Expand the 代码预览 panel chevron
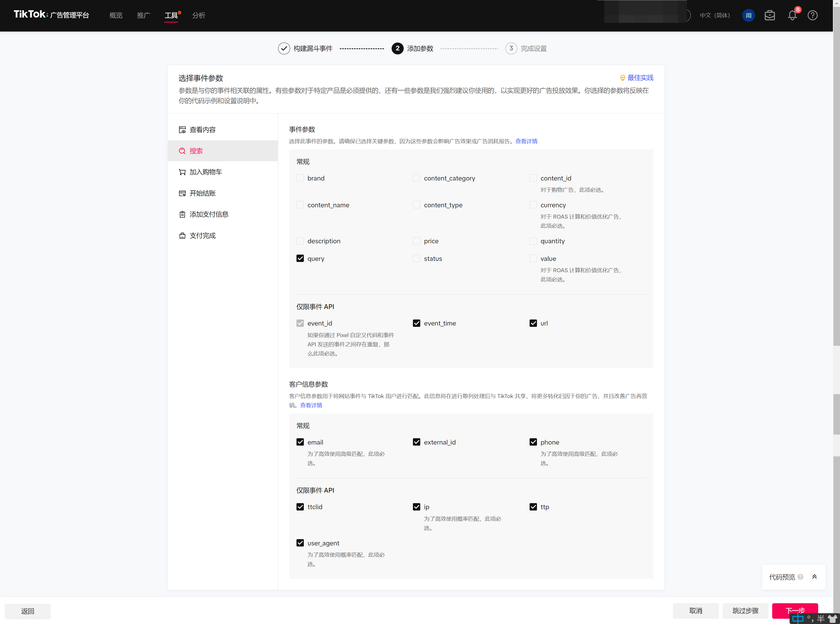This screenshot has height=624, width=840. pos(814,577)
